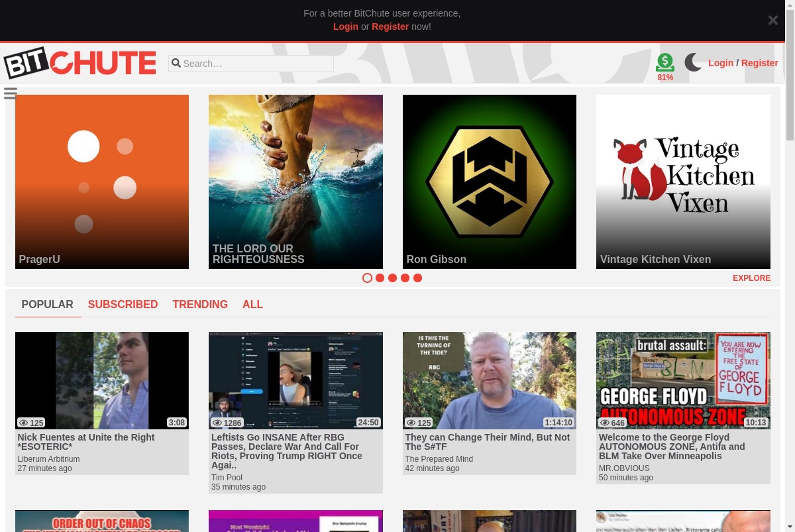Play George Floyd Autonomous Zone thumbnail

coord(683,380)
